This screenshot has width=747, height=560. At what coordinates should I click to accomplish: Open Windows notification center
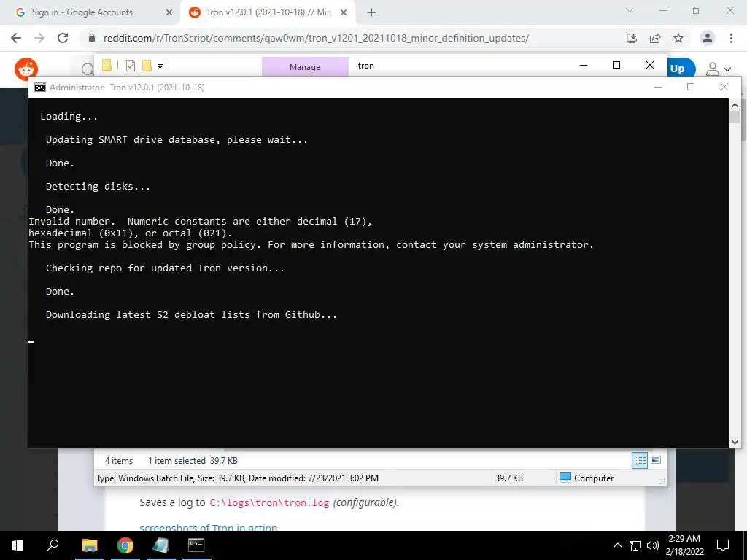(x=723, y=545)
